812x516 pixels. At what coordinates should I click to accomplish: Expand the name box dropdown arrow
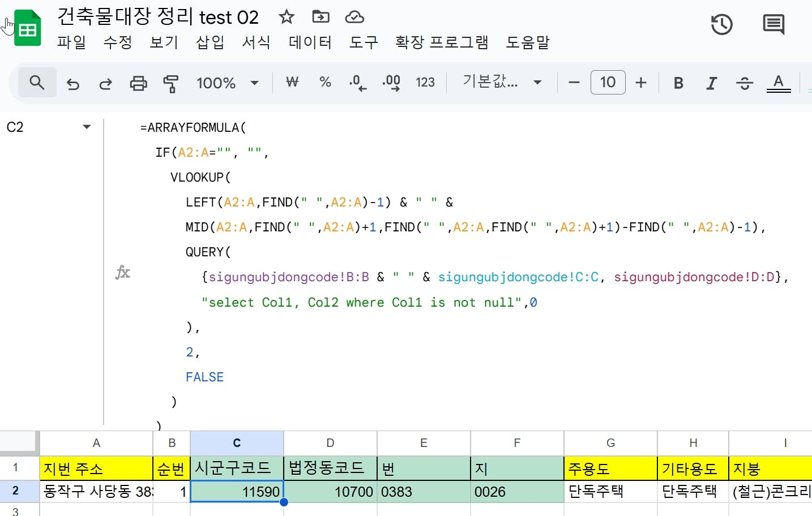87,127
